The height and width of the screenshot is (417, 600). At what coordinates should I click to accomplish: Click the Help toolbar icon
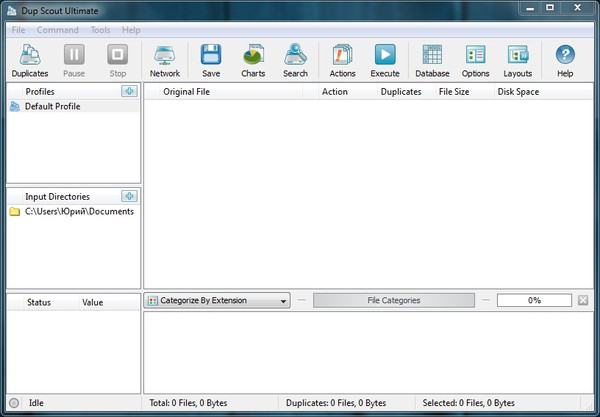coord(565,60)
